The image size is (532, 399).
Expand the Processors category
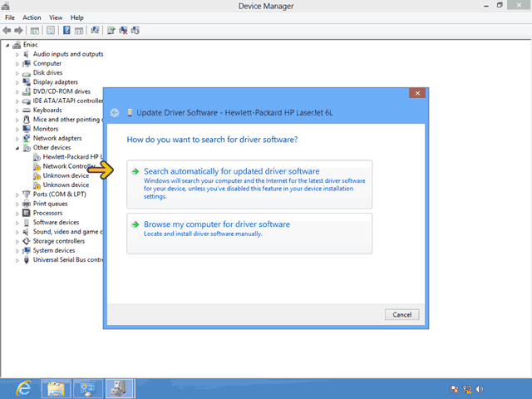coord(17,213)
